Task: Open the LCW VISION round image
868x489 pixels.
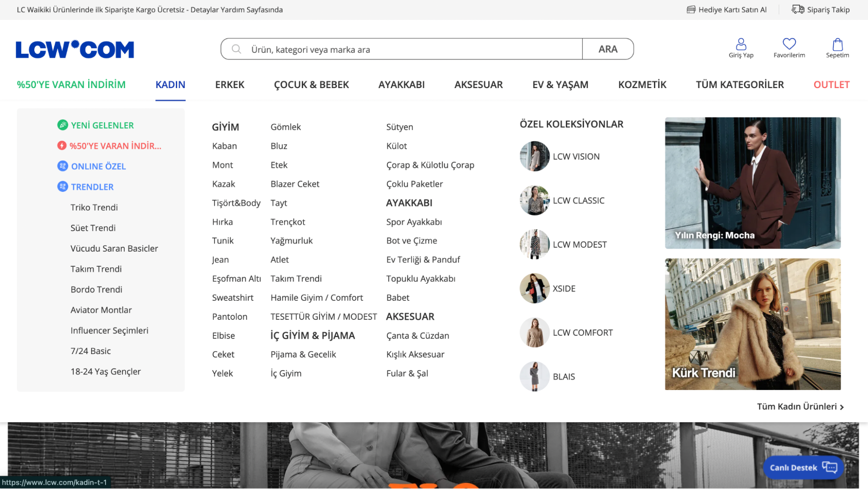Action: click(x=535, y=156)
